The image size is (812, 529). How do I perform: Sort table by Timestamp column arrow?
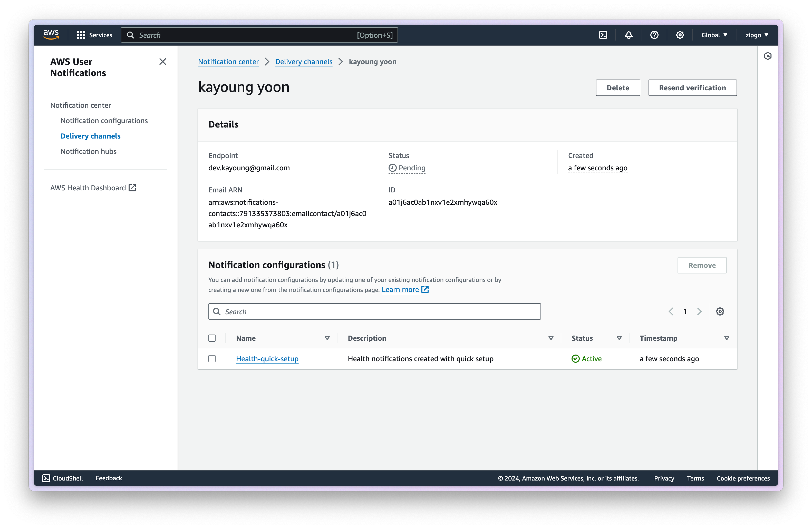pos(726,338)
